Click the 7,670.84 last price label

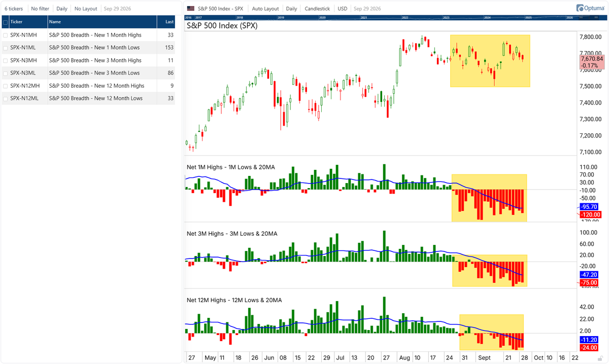592,59
